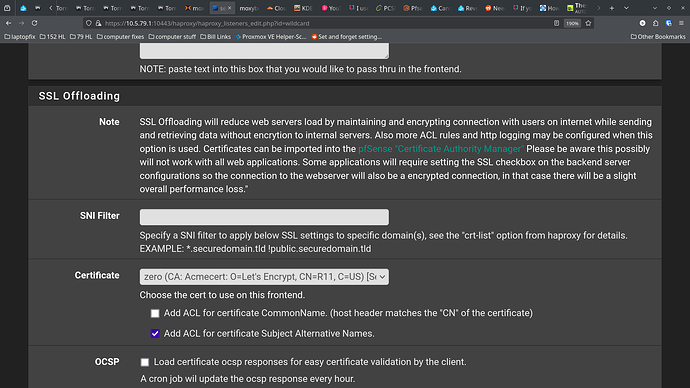Screen dimensions: 690x388
Task: Click the SSL Offloading section heading
Action: coord(79,96)
